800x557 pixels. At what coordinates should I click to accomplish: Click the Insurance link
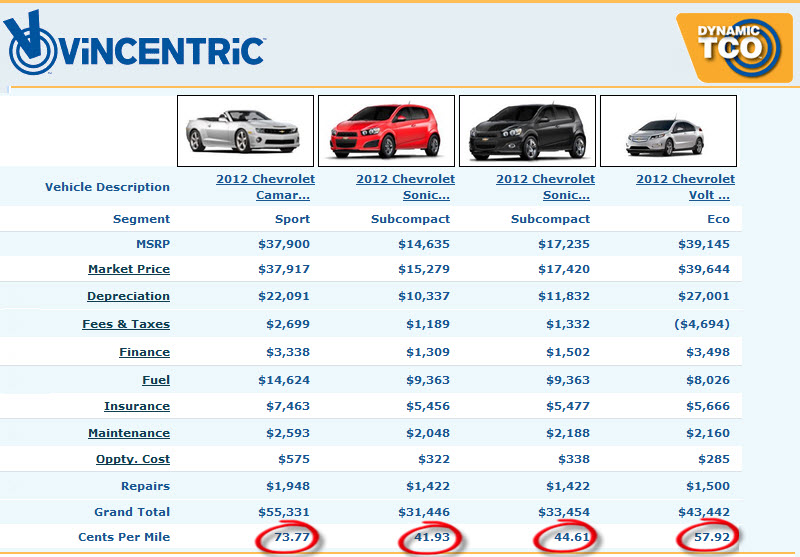[137, 406]
